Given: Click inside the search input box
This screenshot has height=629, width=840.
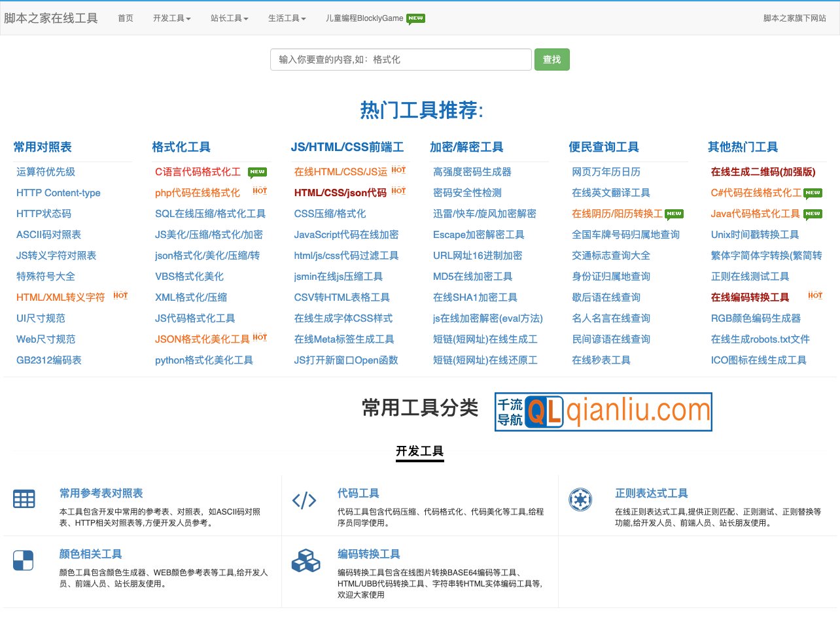Looking at the screenshot, I should [x=401, y=59].
